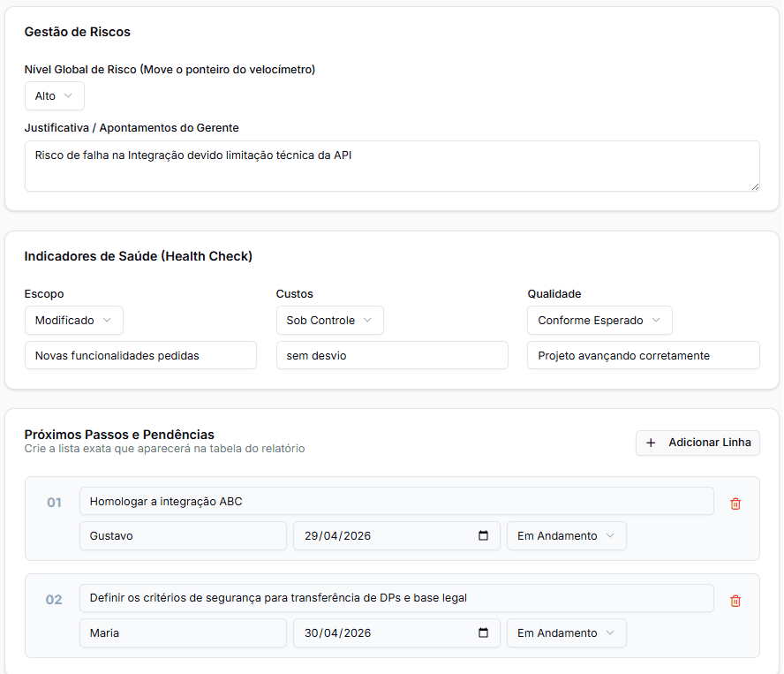Open calendar picker for date 30/04/2026
This screenshot has height=674, width=784.
483,632
